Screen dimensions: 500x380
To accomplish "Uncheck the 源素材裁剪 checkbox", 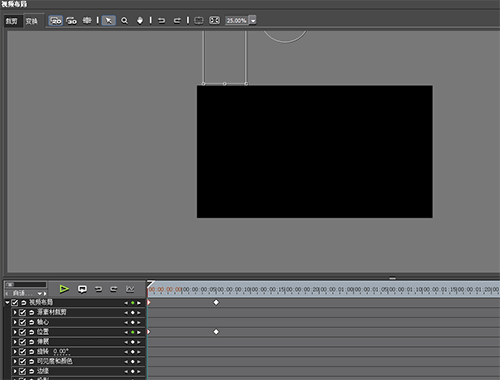I will pos(22,312).
